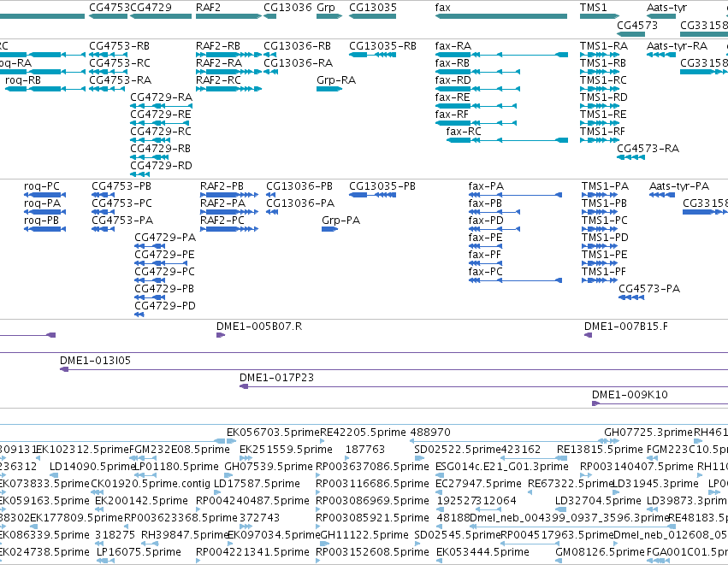
Task: Click the CG4729-RD transcript label
Action: click(161, 166)
